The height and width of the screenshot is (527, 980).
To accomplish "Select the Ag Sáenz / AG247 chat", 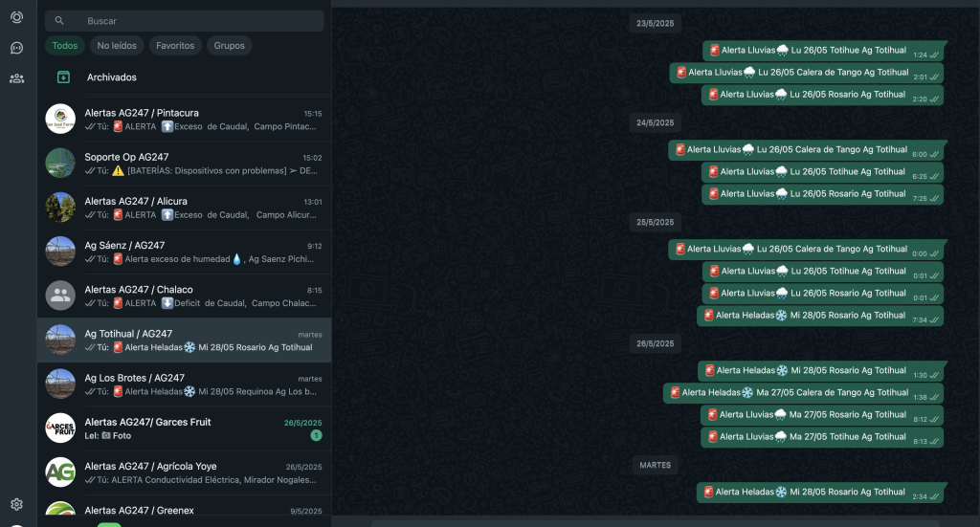I will coord(191,252).
